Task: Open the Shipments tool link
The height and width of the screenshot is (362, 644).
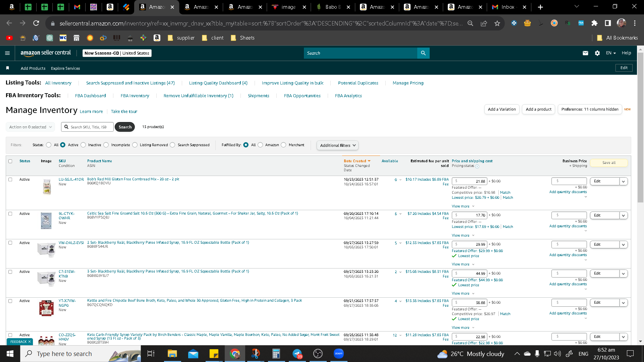Action: coord(259,96)
